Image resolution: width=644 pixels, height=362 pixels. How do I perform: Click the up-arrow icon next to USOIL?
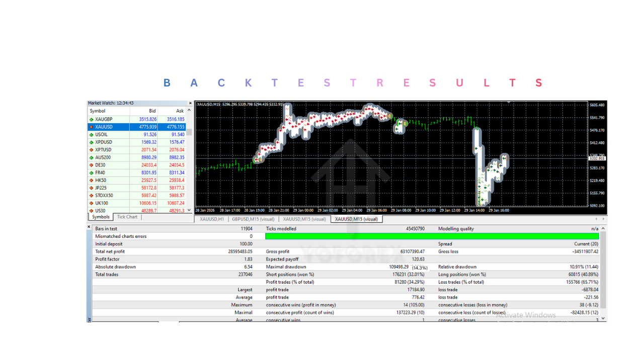pos(91,135)
